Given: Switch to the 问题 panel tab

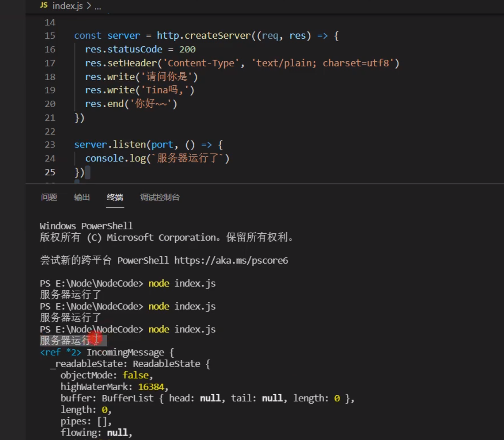Looking at the screenshot, I should point(49,197).
